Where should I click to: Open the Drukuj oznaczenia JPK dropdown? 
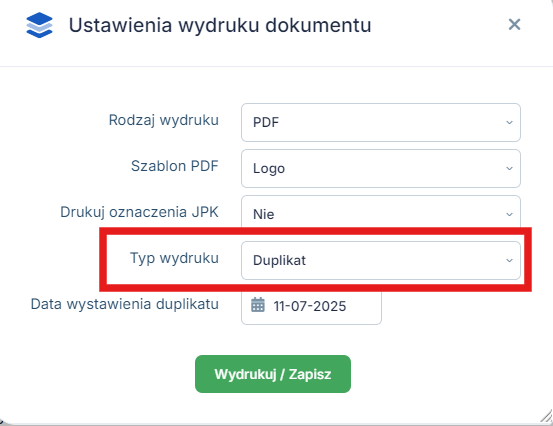pos(381,214)
